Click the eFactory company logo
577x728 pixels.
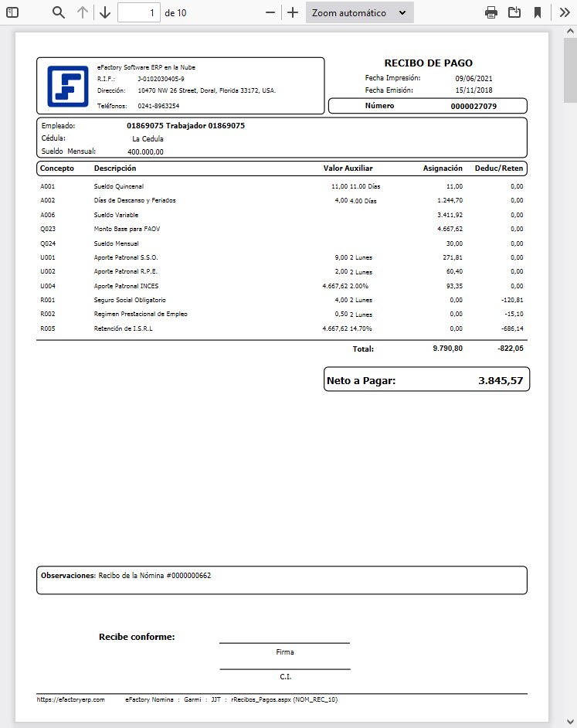point(68,87)
